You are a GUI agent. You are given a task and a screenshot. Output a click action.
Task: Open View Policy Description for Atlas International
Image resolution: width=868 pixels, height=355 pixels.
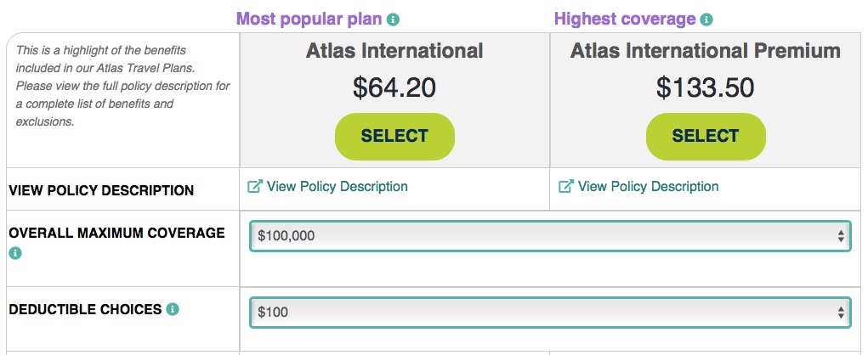[338, 186]
